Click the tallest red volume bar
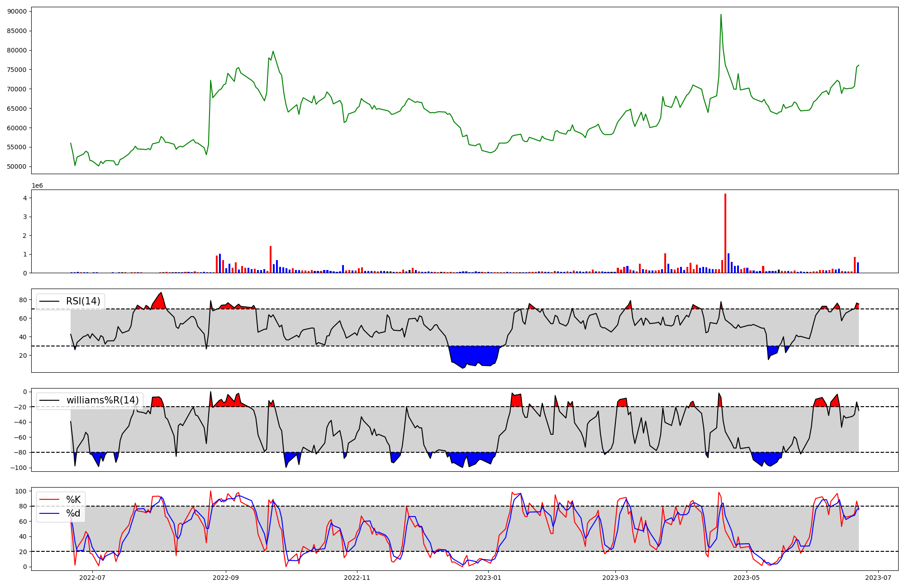Image resolution: width=905 pixels, height=588 pixels. coord(725,233)
